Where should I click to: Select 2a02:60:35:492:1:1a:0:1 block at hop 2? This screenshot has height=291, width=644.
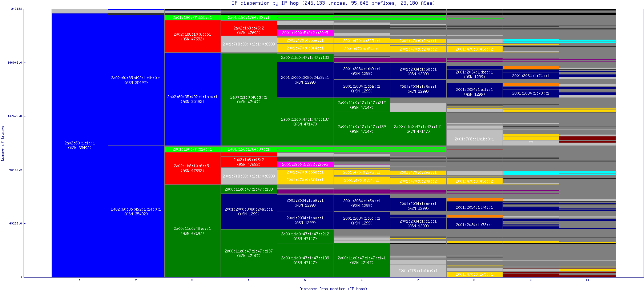coord(136,211)
